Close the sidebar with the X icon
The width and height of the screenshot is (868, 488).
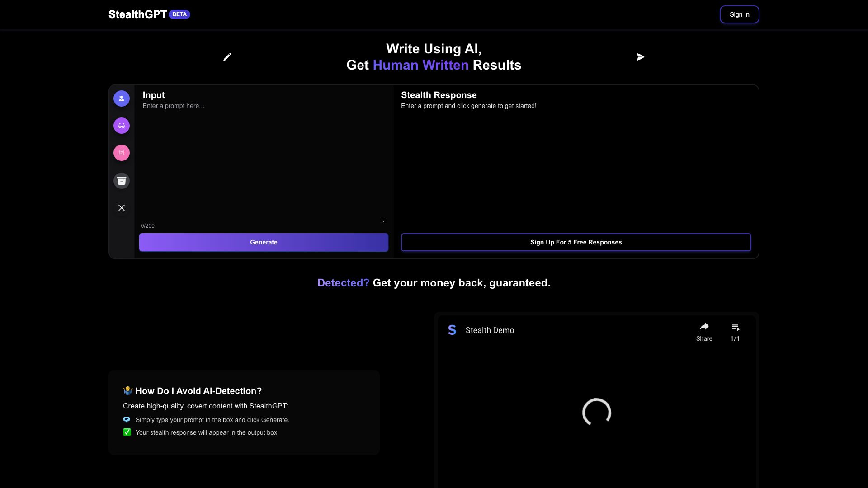coord(122,208)
